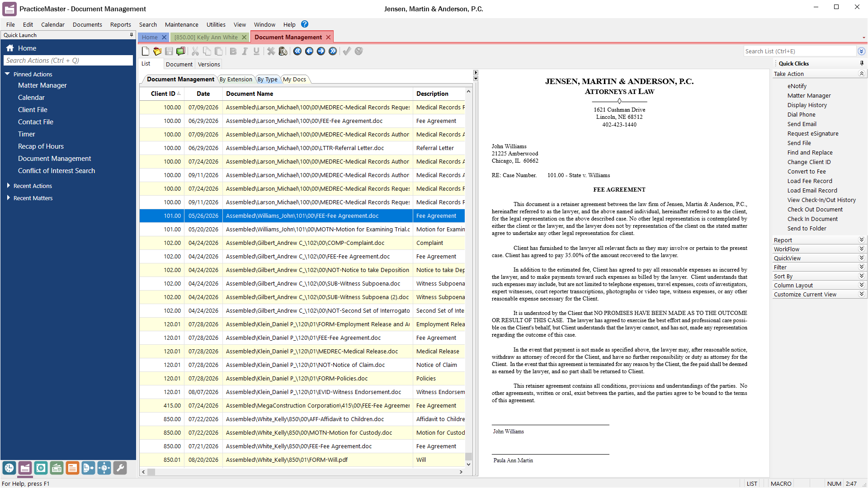Go to last record with double-right arrow
Image resolution: width=868 pixels, height=488 pixels.
pyautogui.click(x=333, y=51)
